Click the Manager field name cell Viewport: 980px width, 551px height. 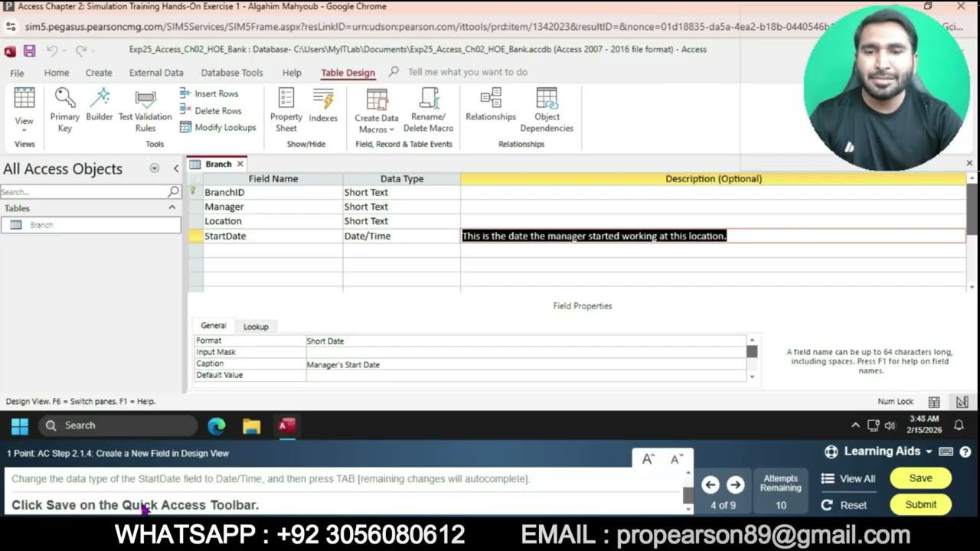click(273, 207)
